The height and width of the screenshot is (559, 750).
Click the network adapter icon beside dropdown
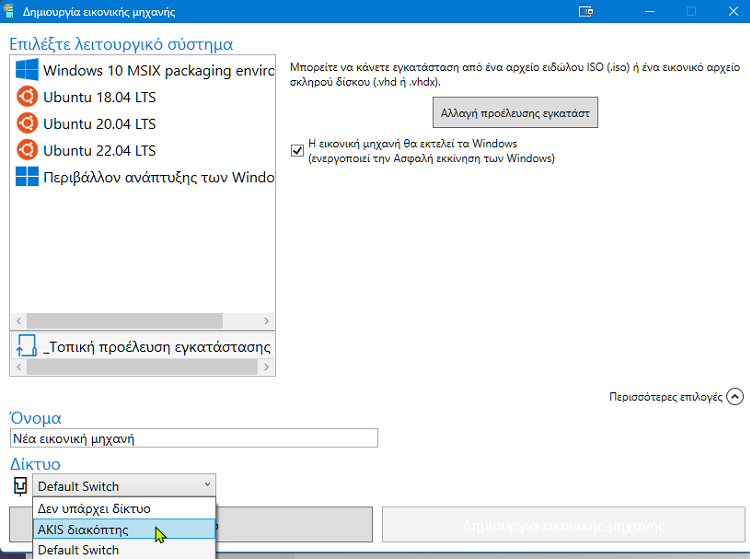(20, 486)
